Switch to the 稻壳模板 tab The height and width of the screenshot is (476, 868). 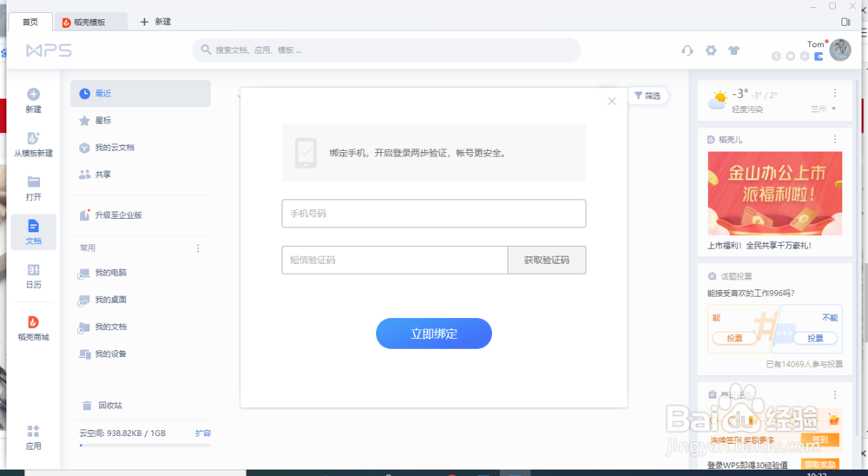(89, 23)
